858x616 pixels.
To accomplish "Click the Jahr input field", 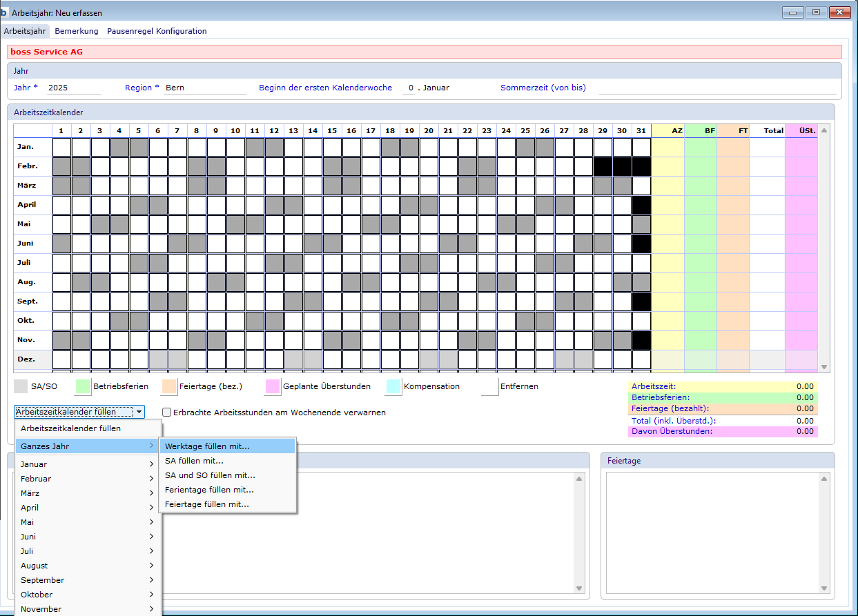I will pyautogui.click(x=74, y=88).
